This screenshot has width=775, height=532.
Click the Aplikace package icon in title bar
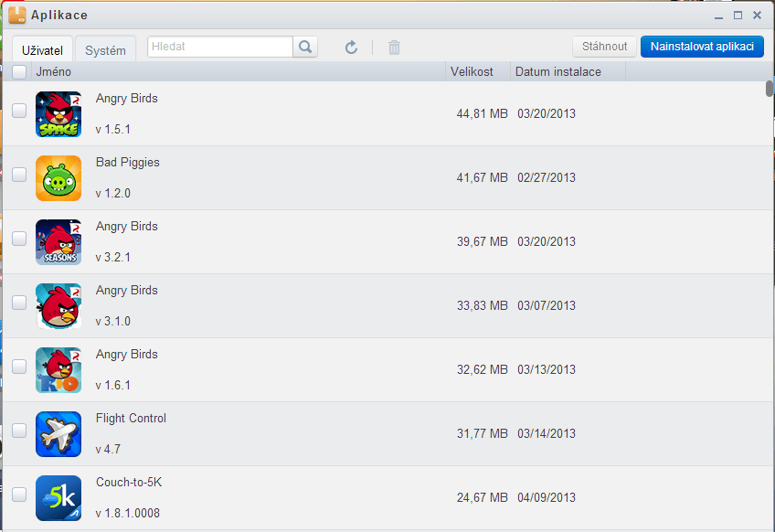pyautogui.click(x=16, y=15)
